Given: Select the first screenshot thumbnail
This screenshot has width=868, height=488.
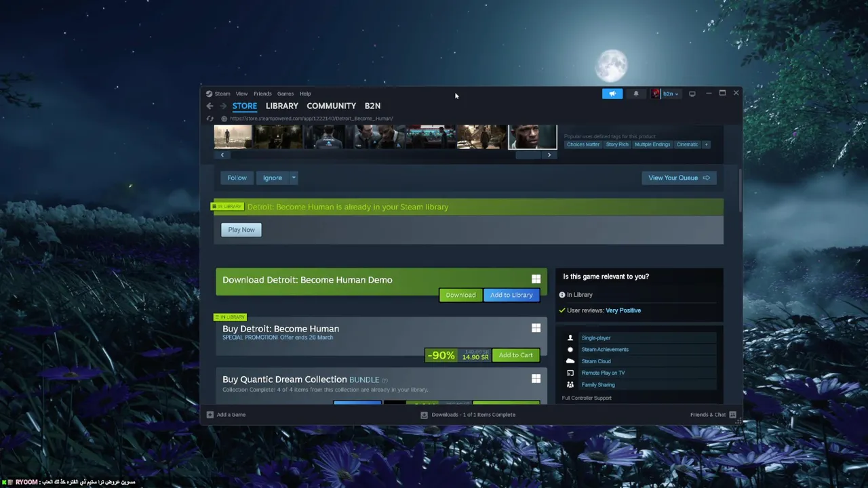Looking at the screenshot, I should tap(233, 136).
